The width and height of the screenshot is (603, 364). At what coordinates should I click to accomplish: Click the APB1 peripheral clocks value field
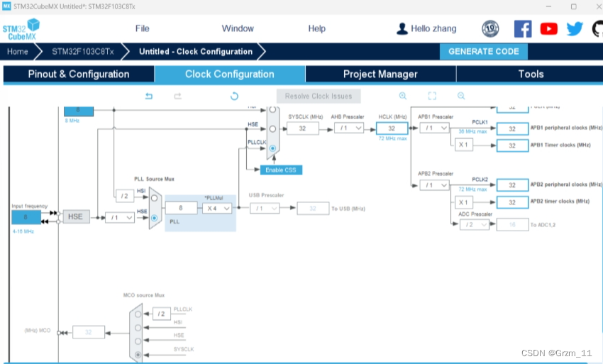pos(512,128)
